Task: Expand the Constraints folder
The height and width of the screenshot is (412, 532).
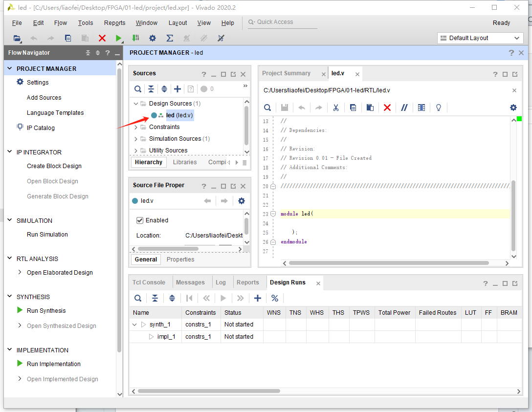Action: 136,127
